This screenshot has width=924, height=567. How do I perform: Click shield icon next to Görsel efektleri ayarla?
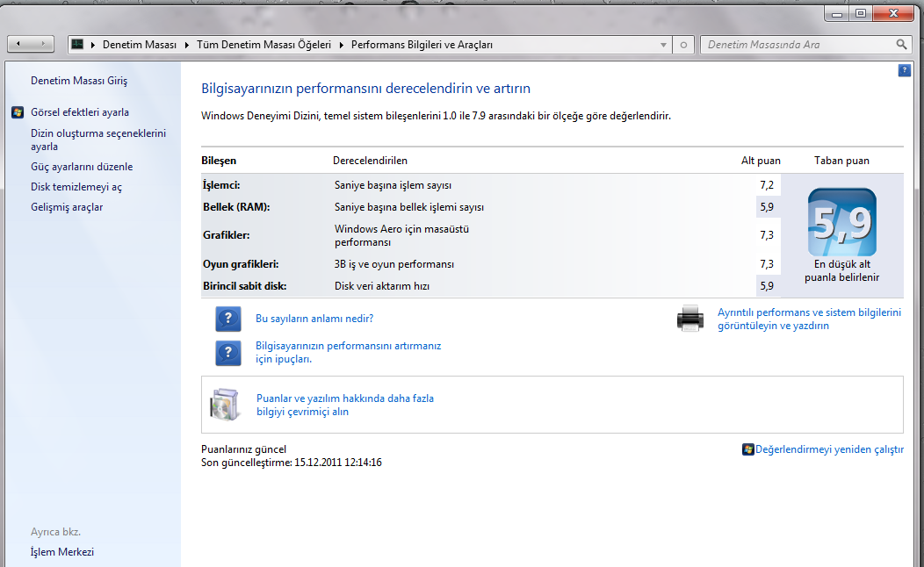pyautogui.click(x=18, y=112)
